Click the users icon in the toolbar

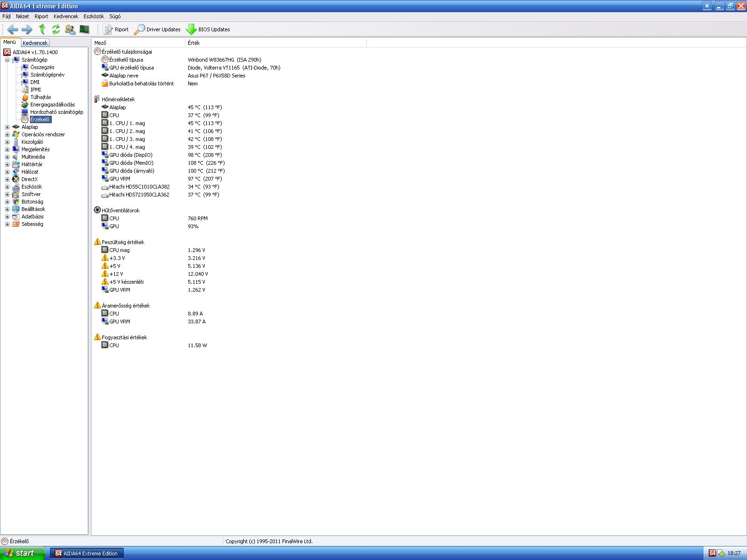click(70, 29)
